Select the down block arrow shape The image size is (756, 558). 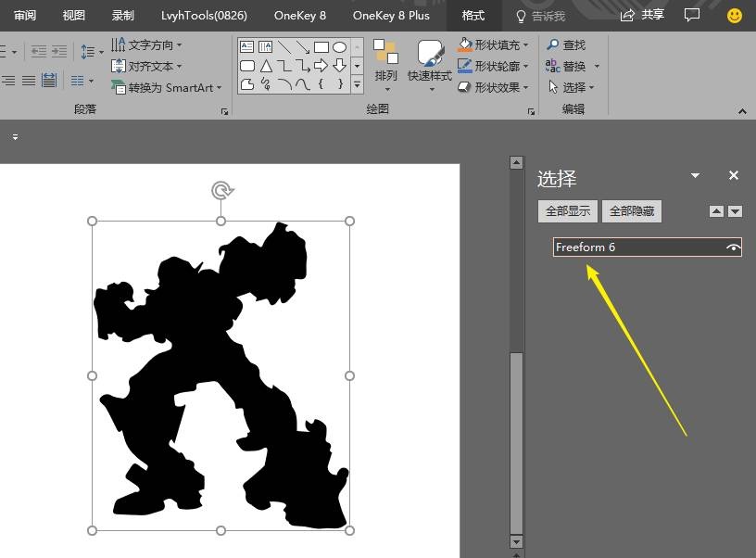[x=339, y=65]
